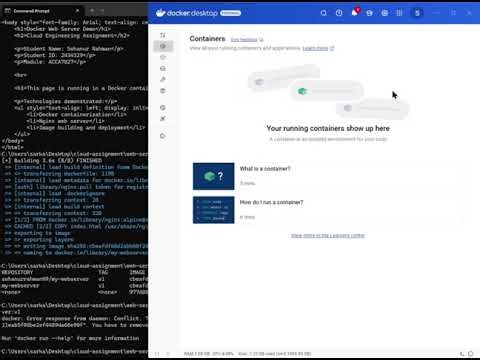Open the apps grid icon in the header
480x360 pixels.
[x=399, y=13]
